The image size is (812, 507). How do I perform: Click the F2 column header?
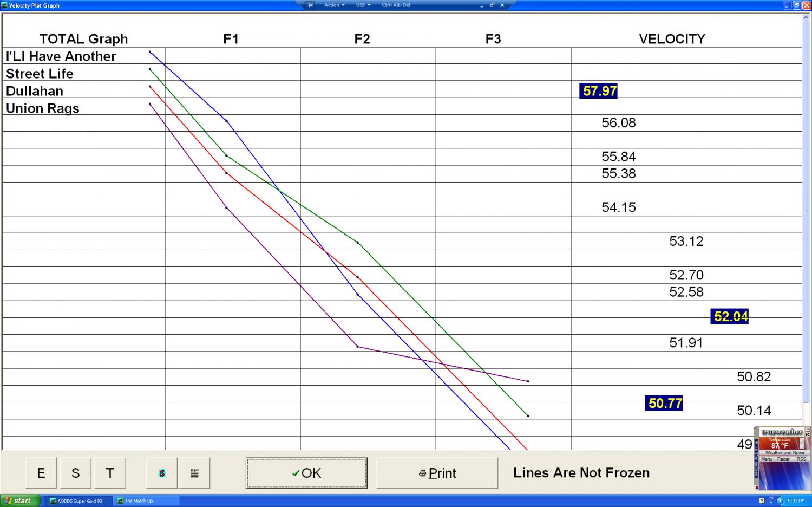(x=362, y=39)
